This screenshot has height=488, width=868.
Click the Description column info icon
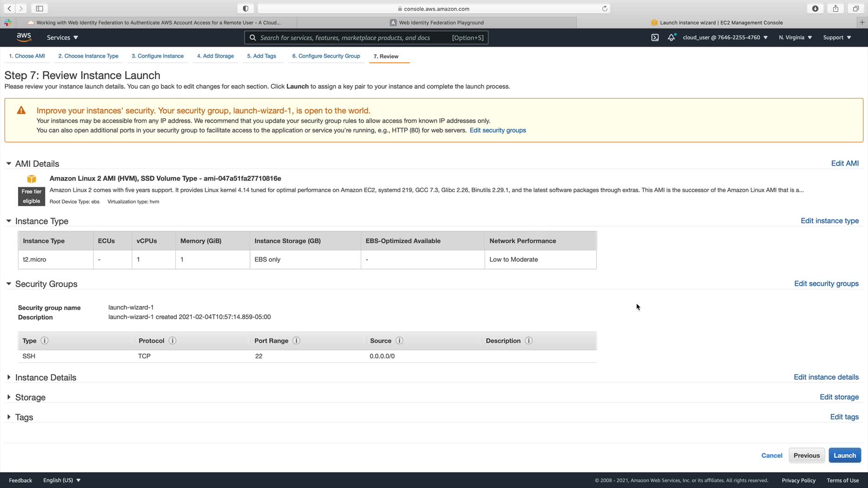[528, 341]
